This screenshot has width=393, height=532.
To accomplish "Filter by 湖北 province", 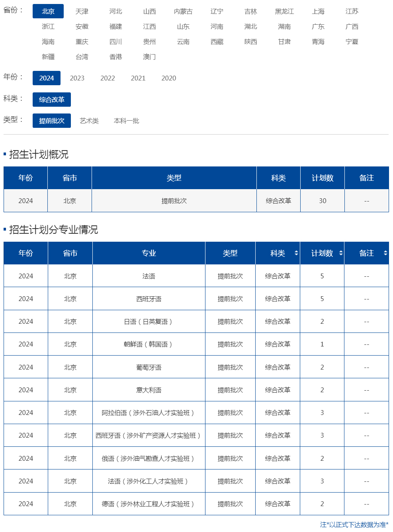I will (x=251, y=26).
